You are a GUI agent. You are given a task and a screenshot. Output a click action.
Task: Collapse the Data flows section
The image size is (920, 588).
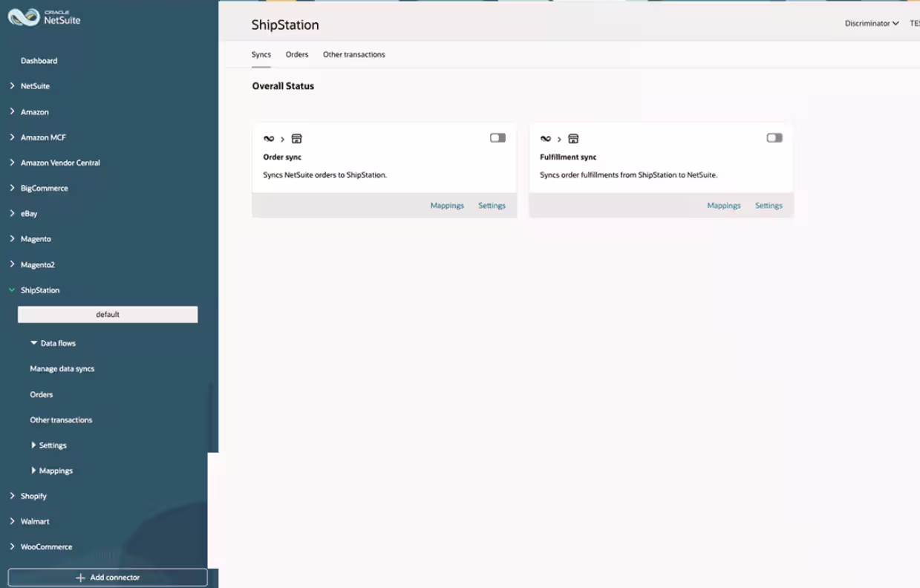tap(34, 343)
